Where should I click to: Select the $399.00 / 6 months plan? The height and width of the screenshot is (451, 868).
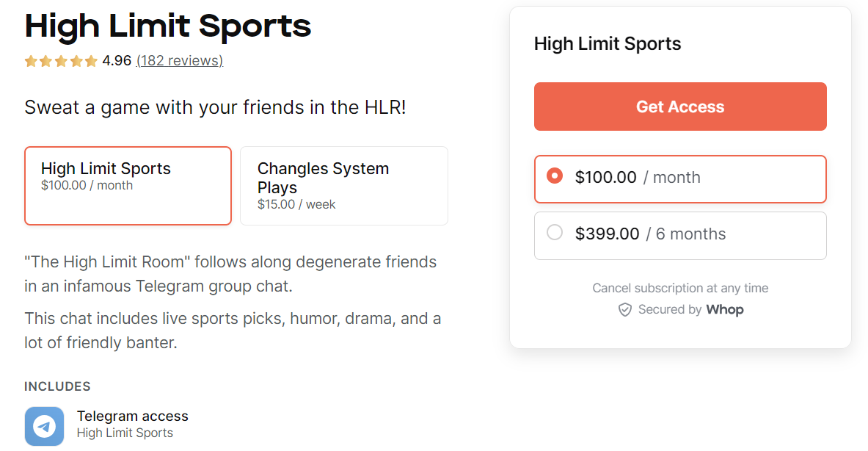coord(680,235)
